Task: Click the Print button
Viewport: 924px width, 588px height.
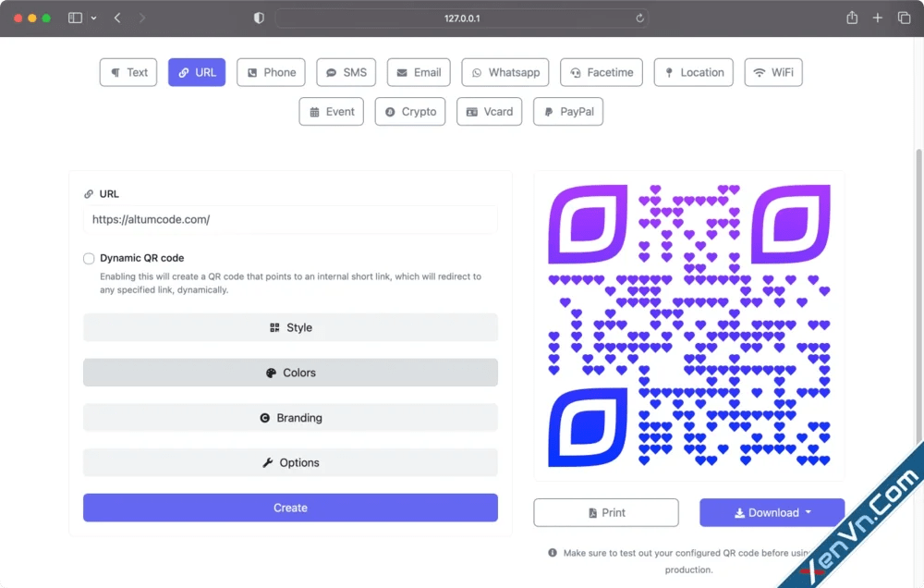Action: tap(605, 512)
